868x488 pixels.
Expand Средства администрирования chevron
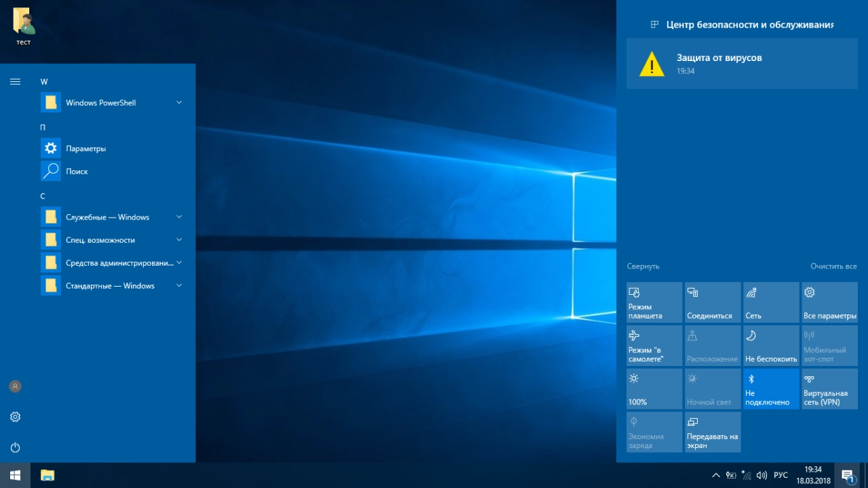179,263
